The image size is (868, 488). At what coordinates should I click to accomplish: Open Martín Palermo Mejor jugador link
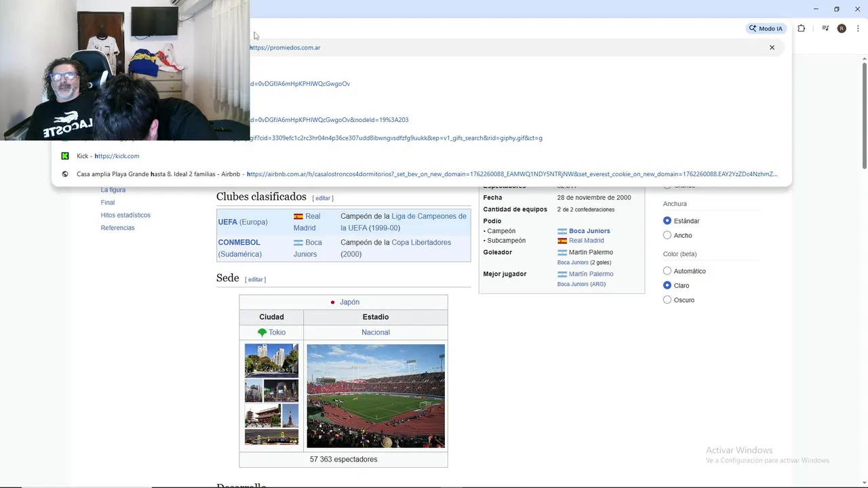(x=591, y=274)
